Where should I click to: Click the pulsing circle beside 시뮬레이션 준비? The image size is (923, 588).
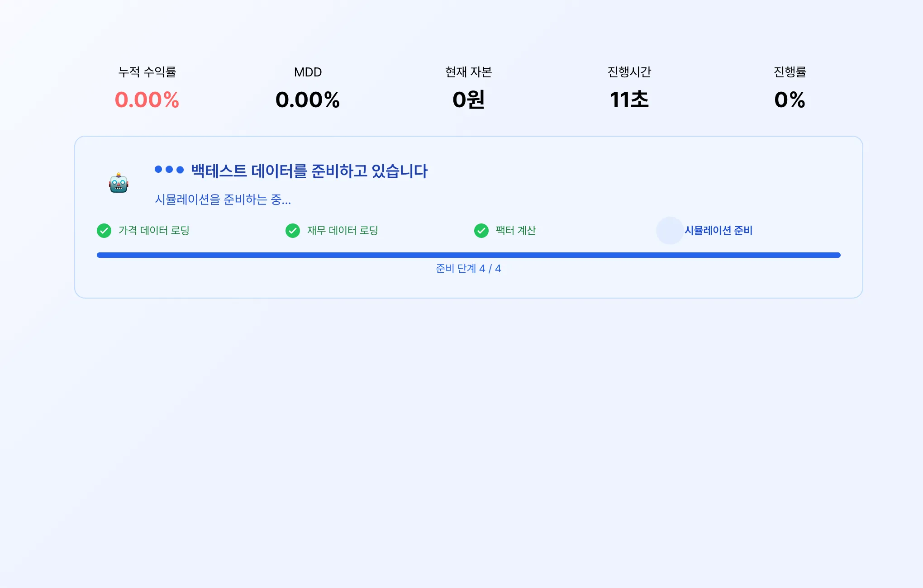click(x=670, y=231)
